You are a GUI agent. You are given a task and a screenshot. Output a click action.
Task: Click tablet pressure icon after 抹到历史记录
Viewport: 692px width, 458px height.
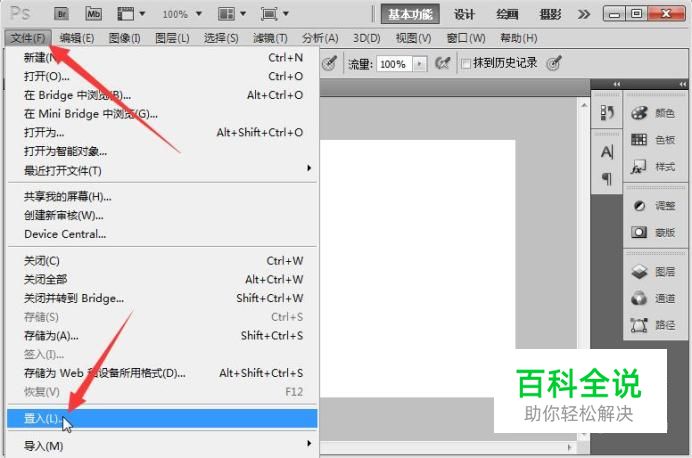tap(554, 64)
